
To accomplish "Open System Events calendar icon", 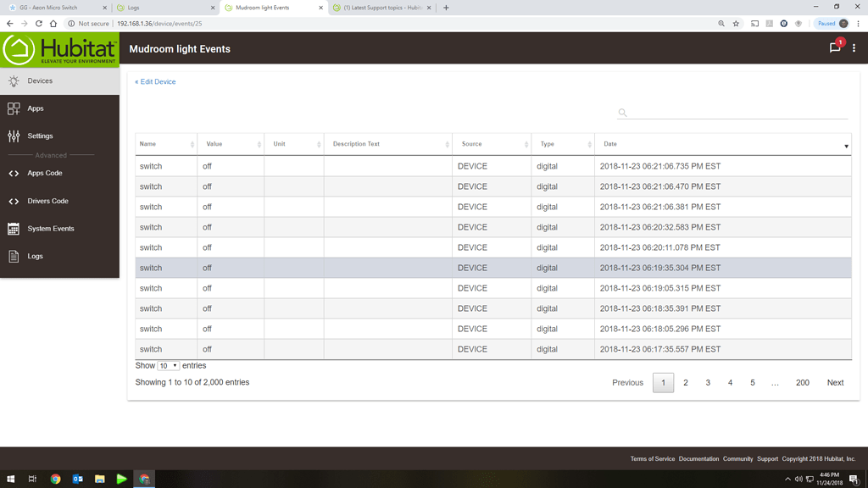I will coord(14,229).
